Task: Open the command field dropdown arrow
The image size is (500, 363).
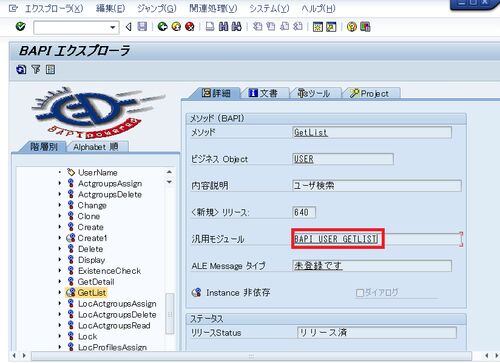Action: [x=113, y=27]
